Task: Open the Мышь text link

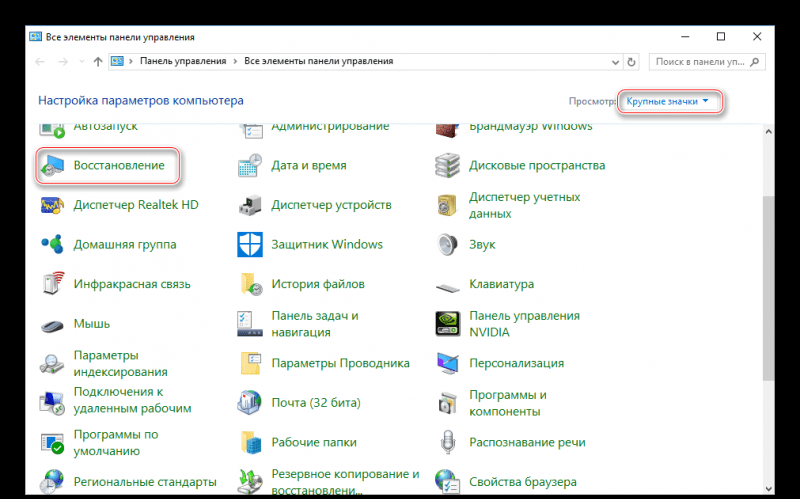Action: click(91, 323)
